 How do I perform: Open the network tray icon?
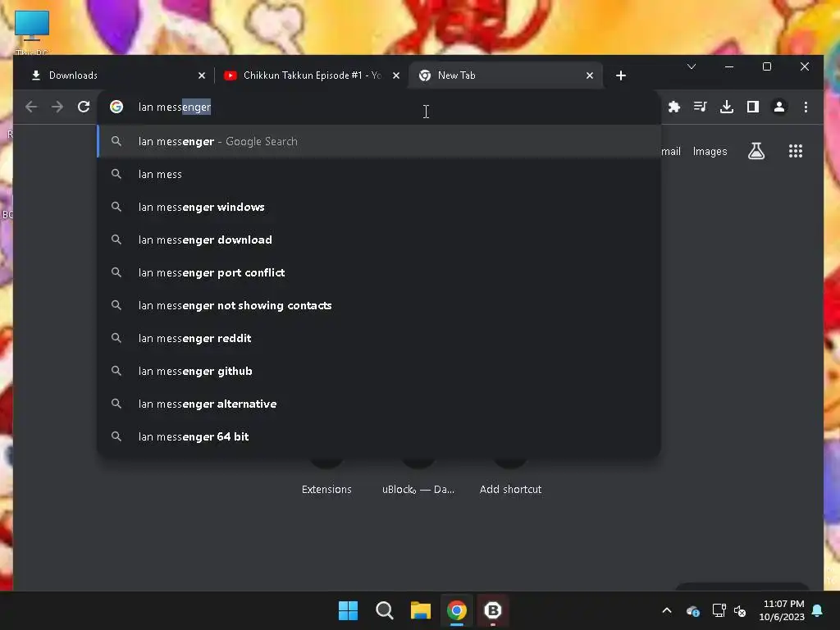click(x=719, y=610)
